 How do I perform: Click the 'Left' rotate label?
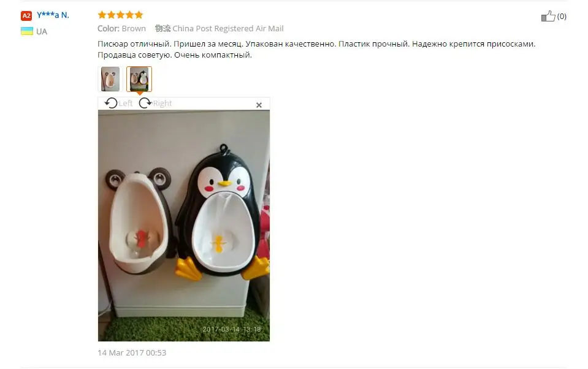coord(126,103)
